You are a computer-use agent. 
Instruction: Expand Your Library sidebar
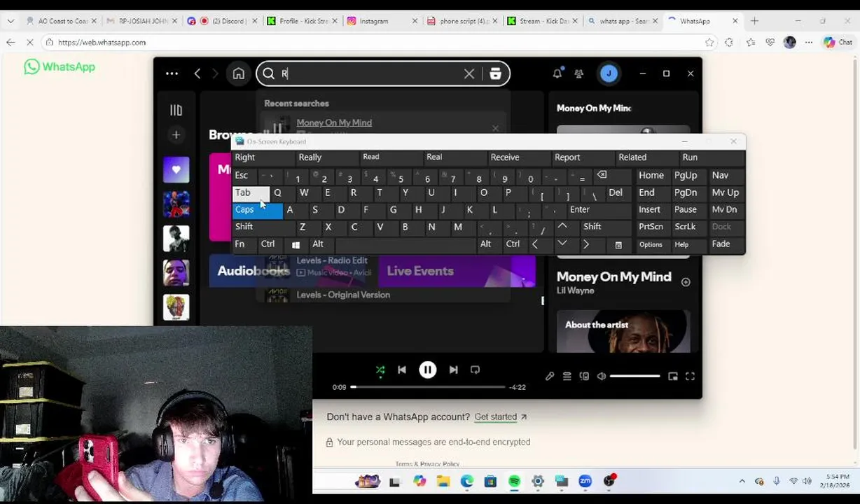tap(176, 110)
